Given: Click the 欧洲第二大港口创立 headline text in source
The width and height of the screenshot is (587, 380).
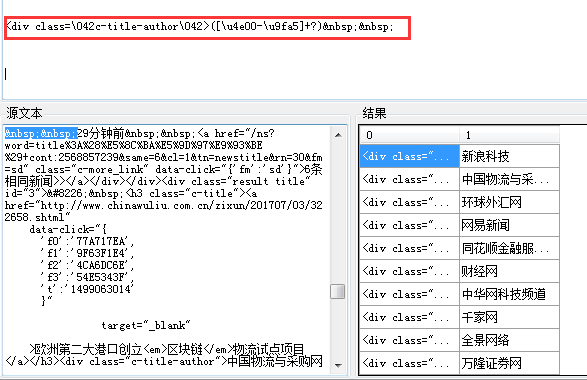Looking at the screenshot, I should 88,349.
